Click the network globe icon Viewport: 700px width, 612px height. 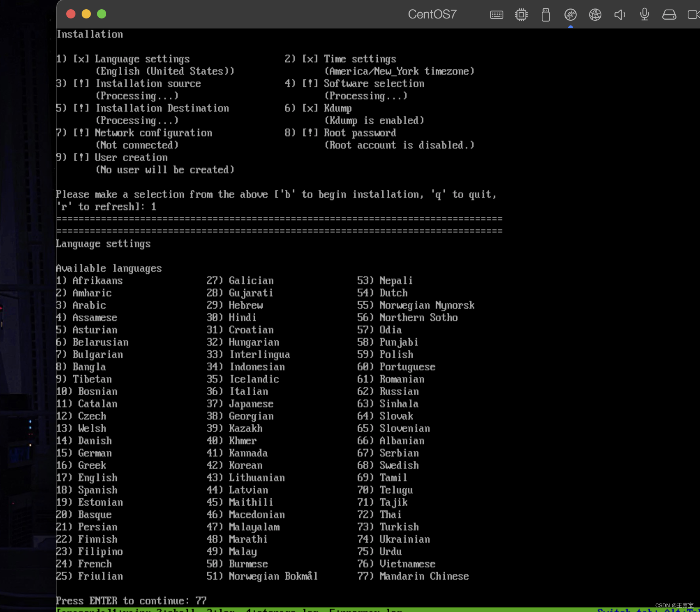coord(595,15)
